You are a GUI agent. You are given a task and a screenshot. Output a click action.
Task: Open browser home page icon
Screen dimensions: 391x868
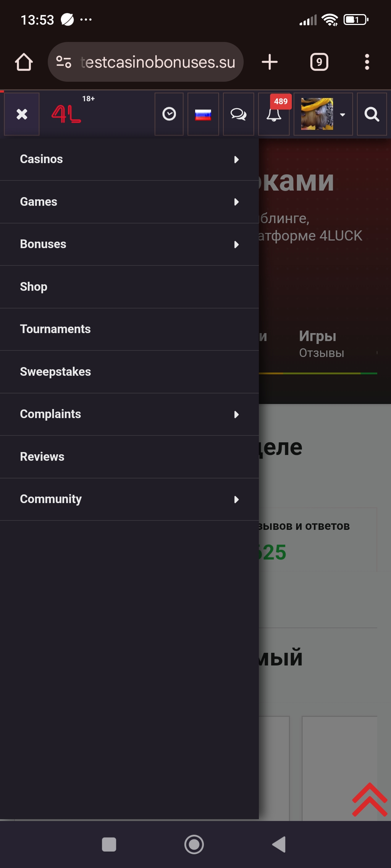point(24,62)
